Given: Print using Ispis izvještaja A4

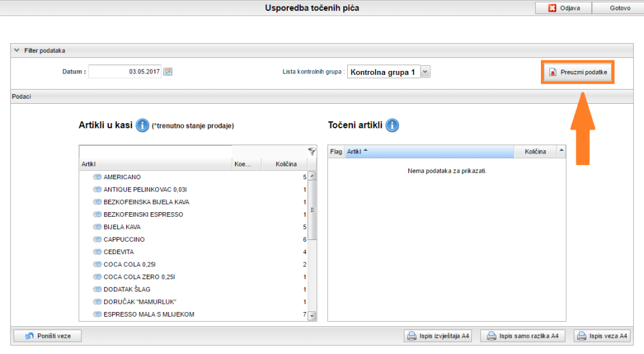Looking at the screenshot, I should tap(438, 336).
